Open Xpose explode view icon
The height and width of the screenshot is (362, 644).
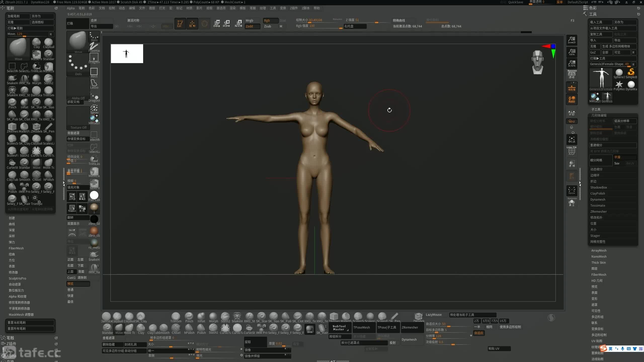pos(572,190)
